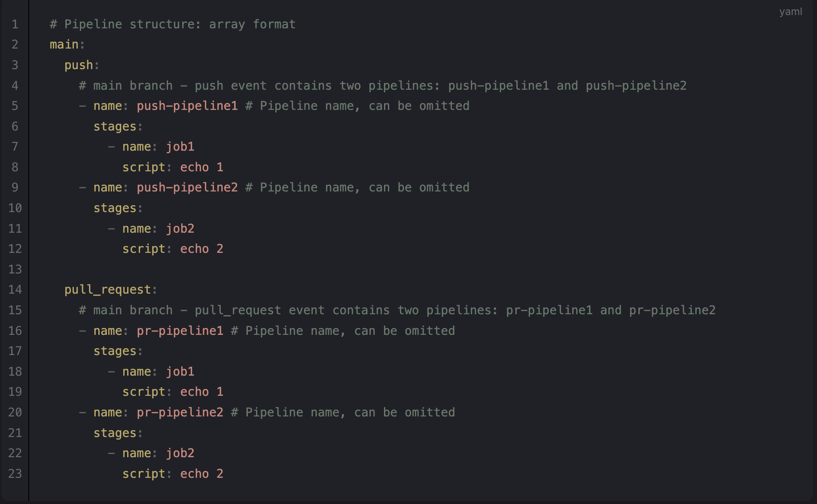Screen dimensions: 817x504
Task: Click the "push" key on line 3
Action: (79, 65)
